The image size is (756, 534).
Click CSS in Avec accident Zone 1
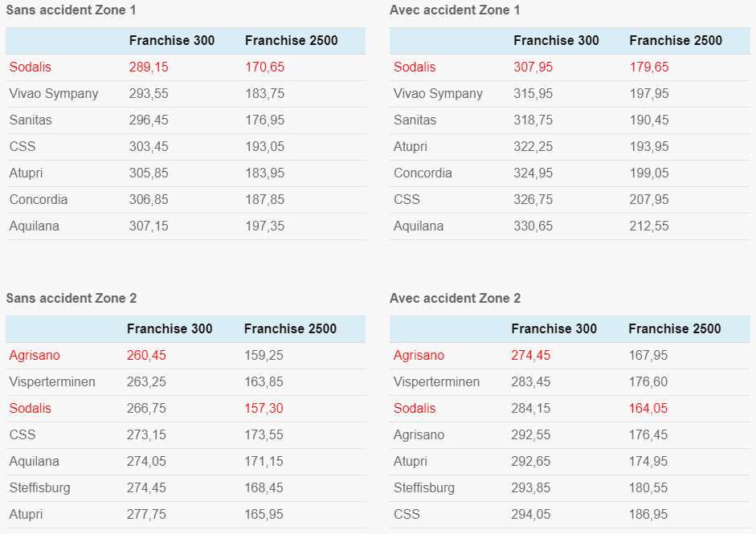(x=407, y=199)
